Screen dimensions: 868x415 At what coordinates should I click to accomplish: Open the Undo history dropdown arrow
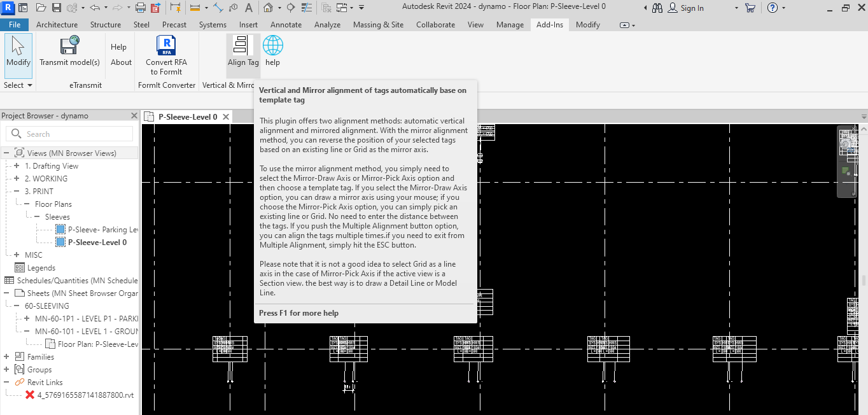pos(106,8)
